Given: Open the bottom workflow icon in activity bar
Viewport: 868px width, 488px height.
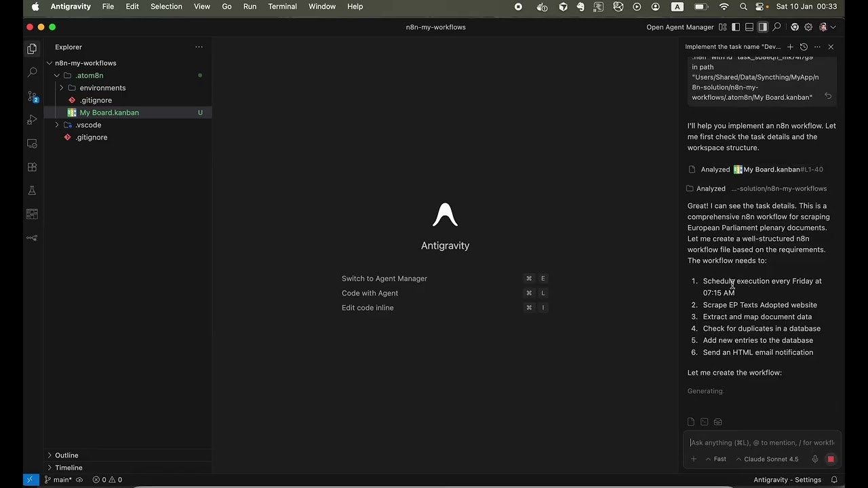Looking at the screenshot, I should pos(32,238).
